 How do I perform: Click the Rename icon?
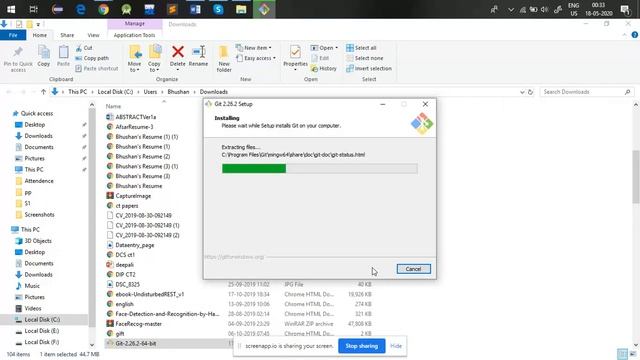click(198, 52)
